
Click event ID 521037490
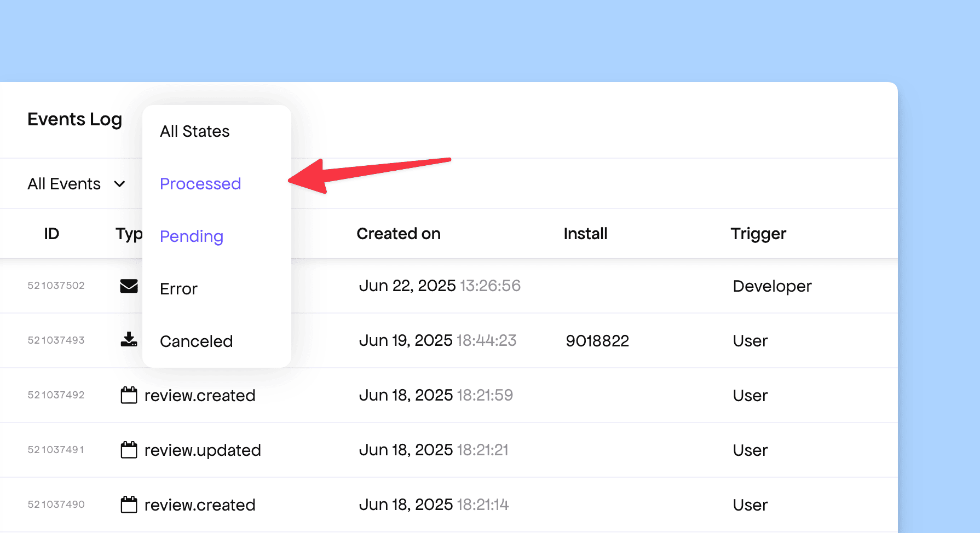(56, 505)
